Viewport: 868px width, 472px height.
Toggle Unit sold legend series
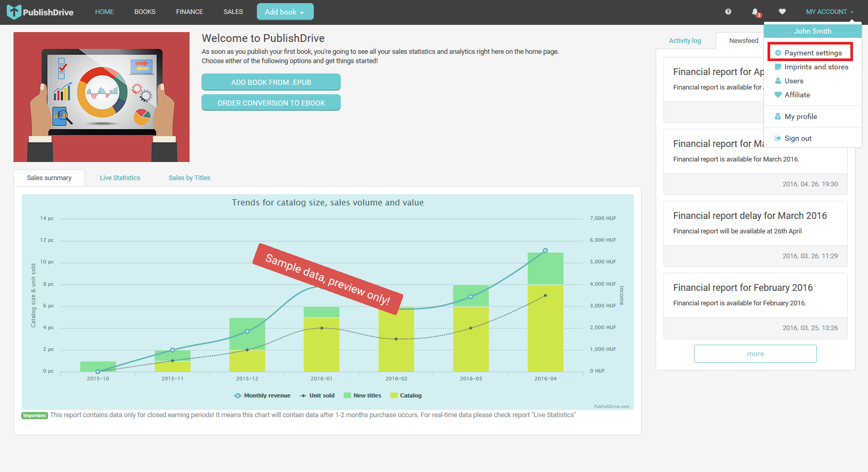coord(317,395)
